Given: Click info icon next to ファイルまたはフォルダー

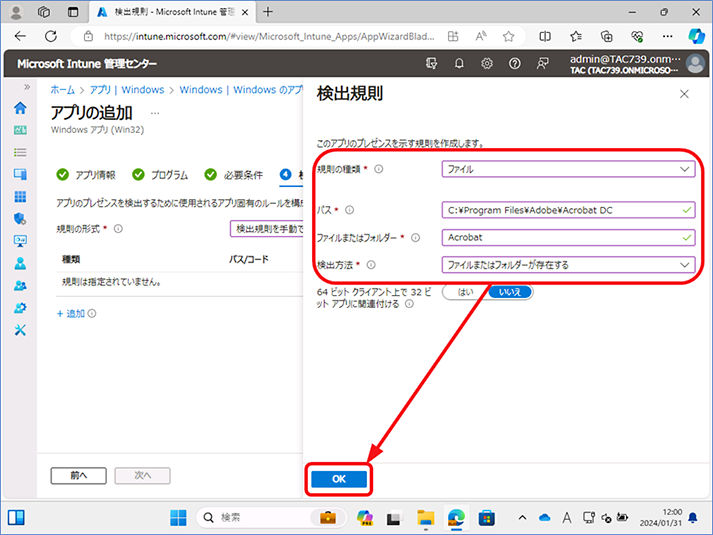Looking at the screenshot, I should [416, 238].
